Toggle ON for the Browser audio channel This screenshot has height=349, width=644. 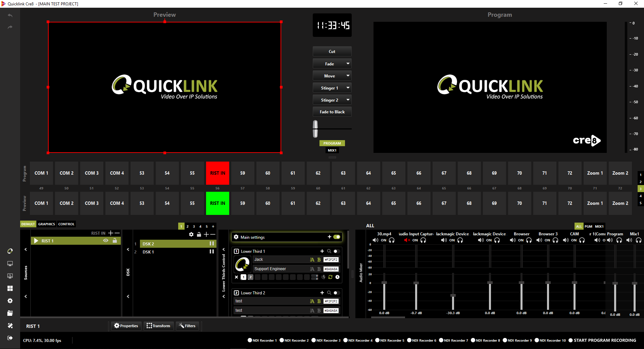point(521,240)
